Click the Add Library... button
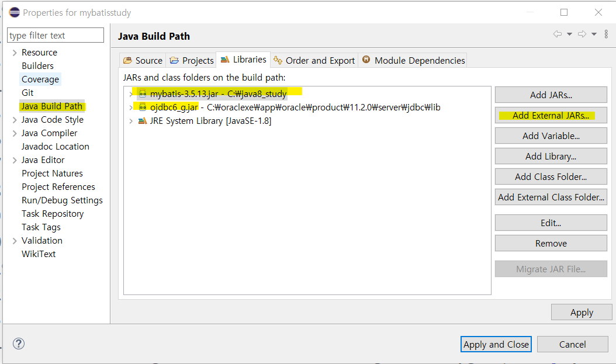The width and height of the screenshot is (616, 364). coord(551,156)
